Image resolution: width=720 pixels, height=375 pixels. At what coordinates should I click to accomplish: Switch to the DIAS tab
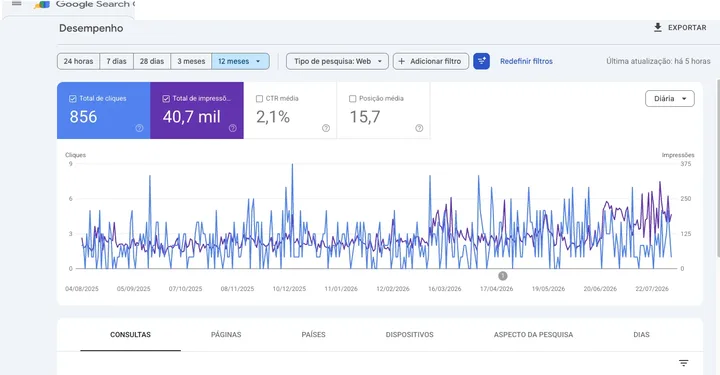641,335
